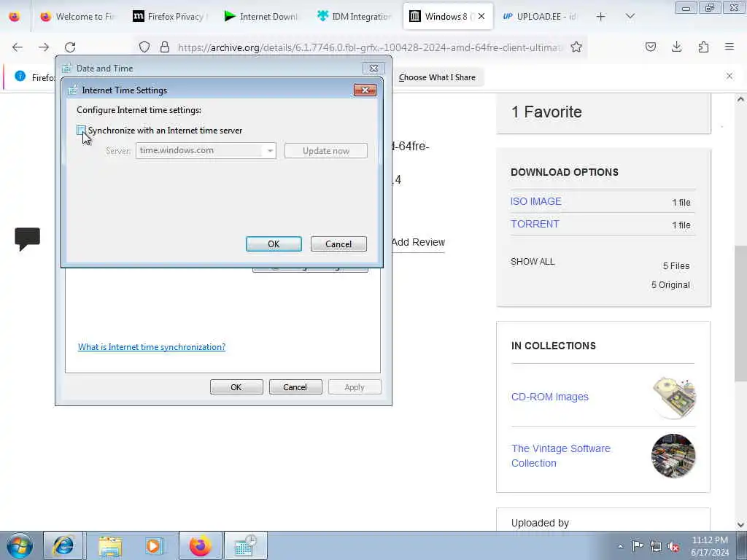Image resolution: width=747 pixels, height=560 pixels.
Task: Go forward in Firefox
Action: 44,47
